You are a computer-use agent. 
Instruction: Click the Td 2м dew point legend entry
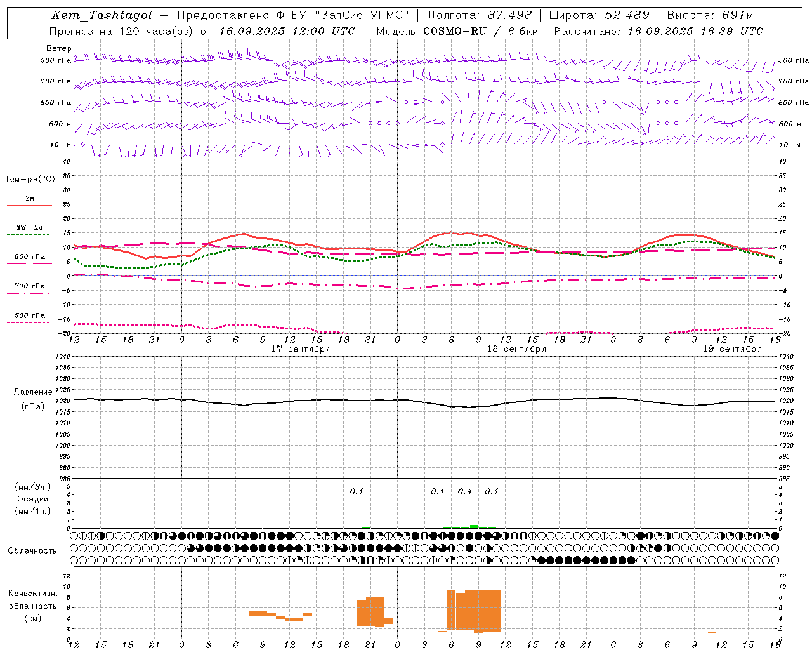click(29, 227)
